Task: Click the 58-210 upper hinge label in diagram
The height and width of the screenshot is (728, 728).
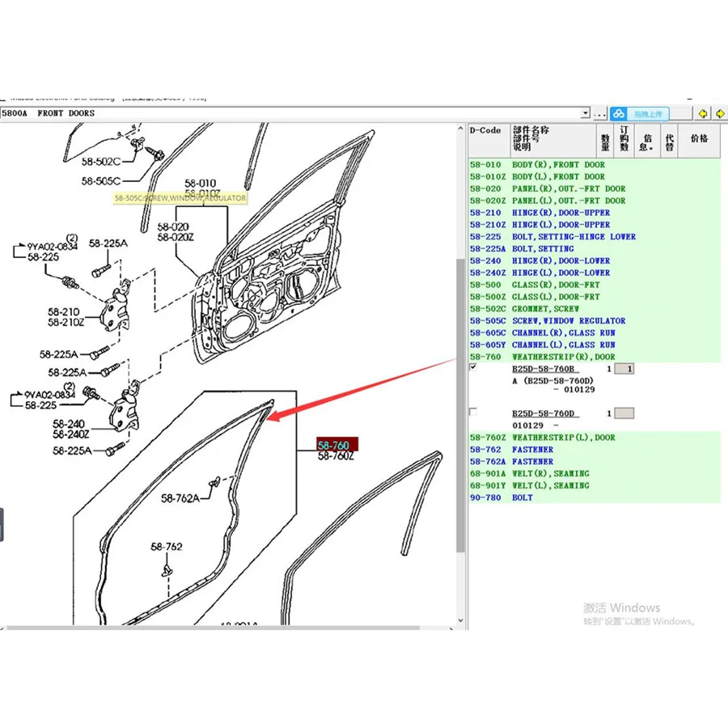Action: pos(64,312)
